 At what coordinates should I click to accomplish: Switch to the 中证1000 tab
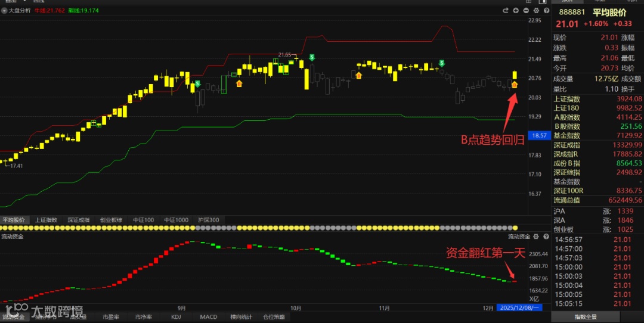pyautogui.click(x=176, y=220)
